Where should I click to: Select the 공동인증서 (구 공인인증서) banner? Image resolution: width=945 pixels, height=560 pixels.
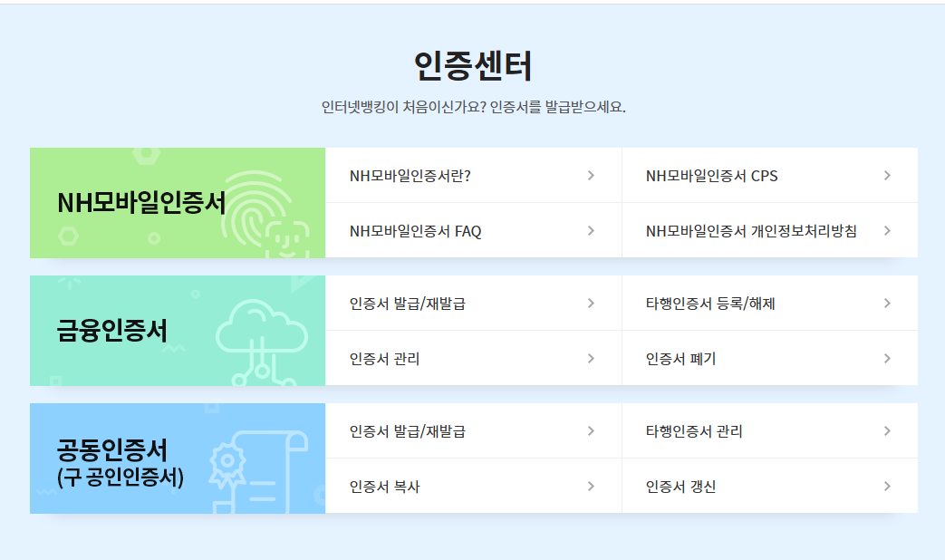(x=178, y=459)
